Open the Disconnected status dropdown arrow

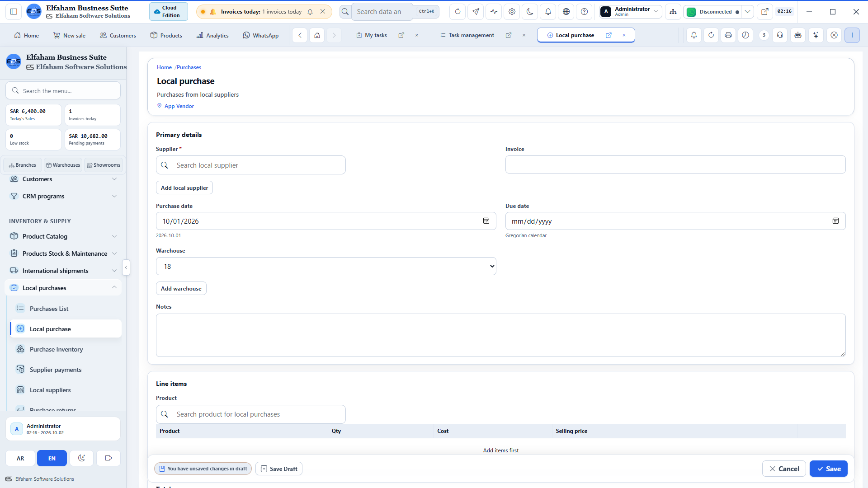748,12
